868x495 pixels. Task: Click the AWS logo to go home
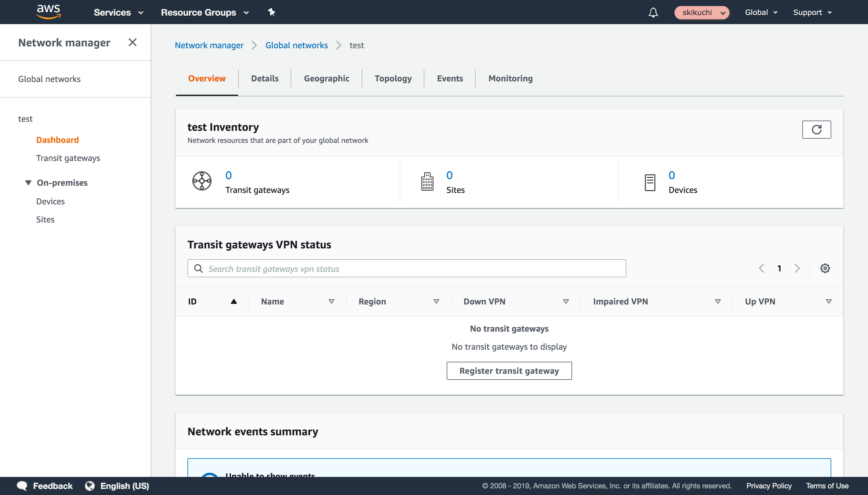[49, 11]
